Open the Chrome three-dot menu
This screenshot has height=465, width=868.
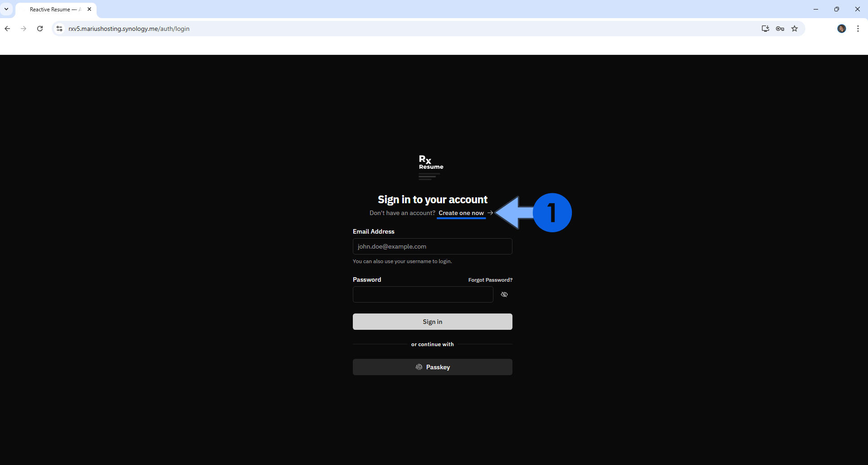tap(858, 28)
